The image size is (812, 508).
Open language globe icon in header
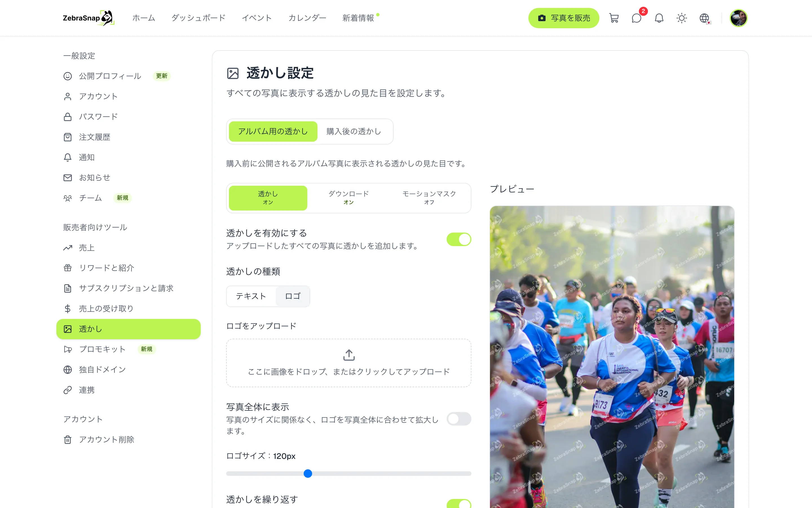704,18
